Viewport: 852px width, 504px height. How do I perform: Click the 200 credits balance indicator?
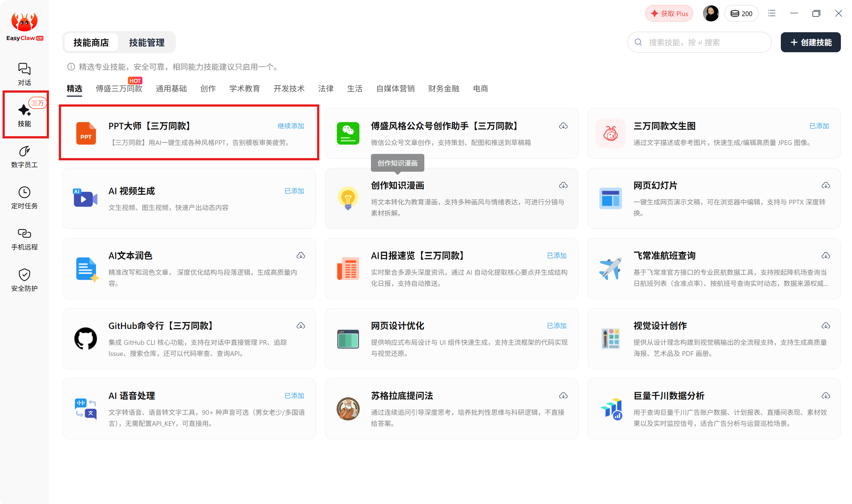741,14
